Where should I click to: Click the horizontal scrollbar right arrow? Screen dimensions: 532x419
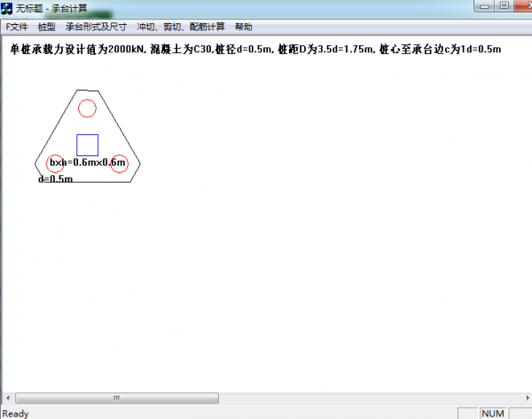[528, 398]
